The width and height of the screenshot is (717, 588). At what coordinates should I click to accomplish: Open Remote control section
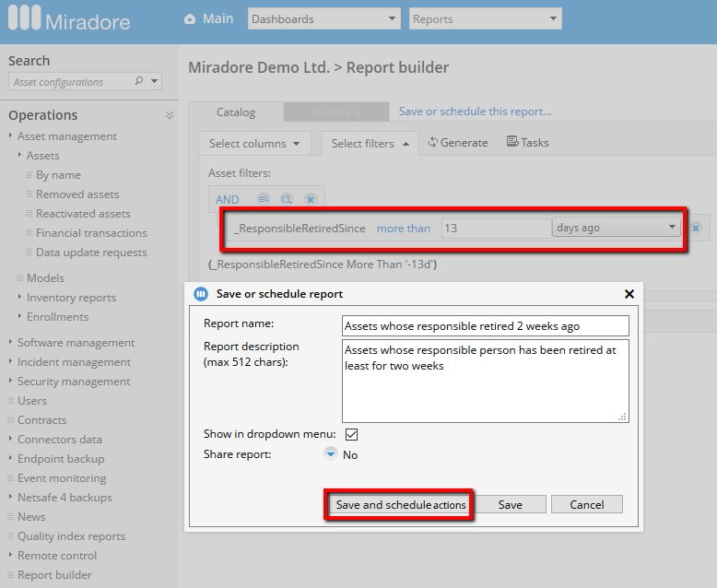click(57, 555)
